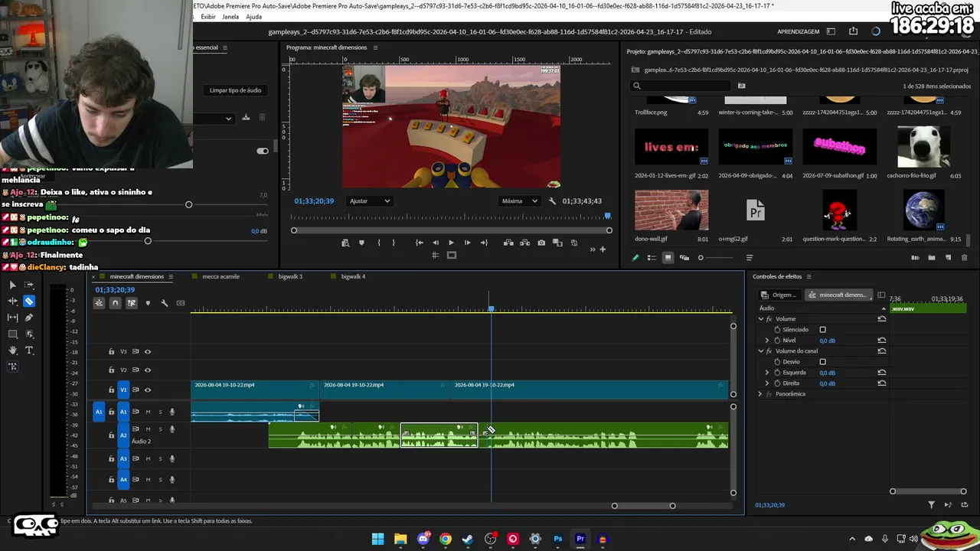
Task: Go to Out point in program monitor
Action: 484,243
